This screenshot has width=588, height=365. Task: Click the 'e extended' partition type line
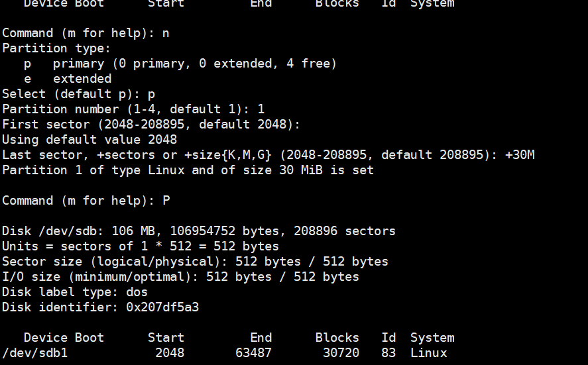(x=68, y=79)
